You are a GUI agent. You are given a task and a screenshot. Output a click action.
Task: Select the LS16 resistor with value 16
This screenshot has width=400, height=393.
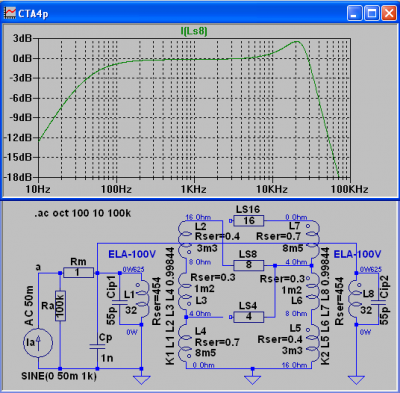click(x=249, y=221)
